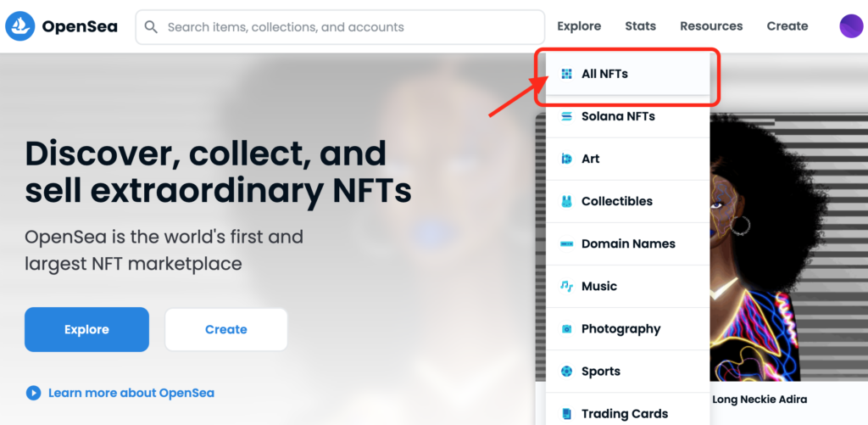Click the Solana NFTs icon

(x=566, y=116)
